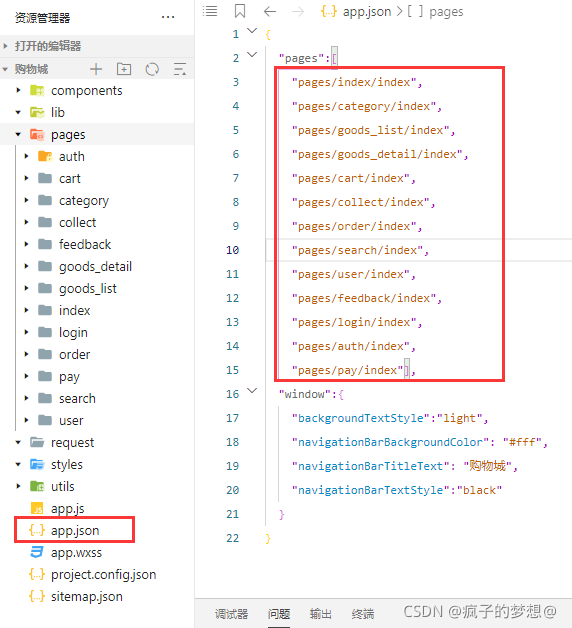Click the new folder icon

click(124, 69)
